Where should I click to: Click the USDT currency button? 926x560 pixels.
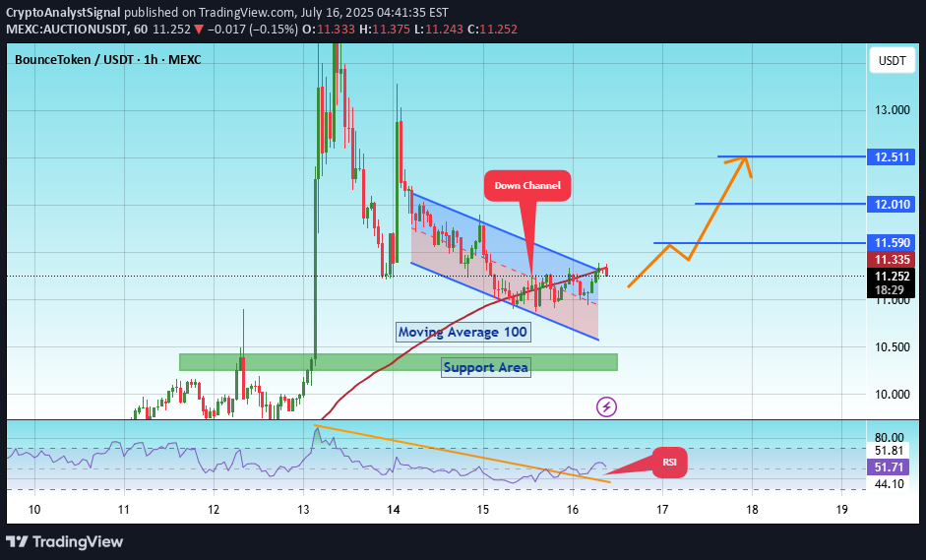click(892, 61)
